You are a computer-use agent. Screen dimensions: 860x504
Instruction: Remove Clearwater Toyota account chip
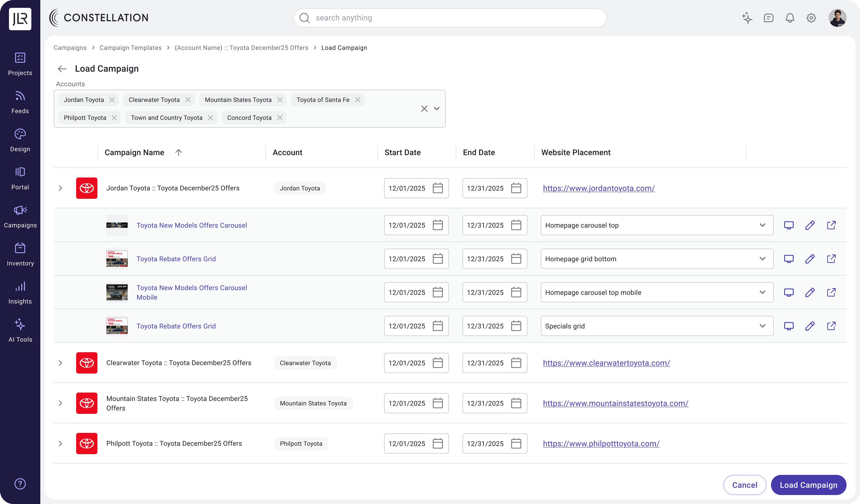(188, 100)
